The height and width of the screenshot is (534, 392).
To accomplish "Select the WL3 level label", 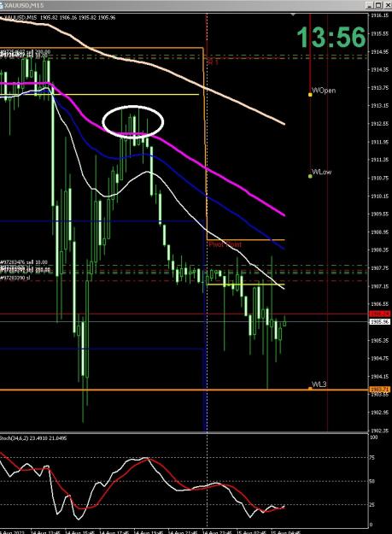I will point(319,384).
